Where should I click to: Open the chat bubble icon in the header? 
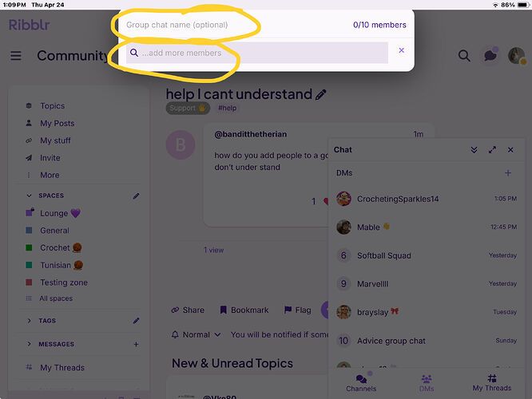(x=490, y=55)
